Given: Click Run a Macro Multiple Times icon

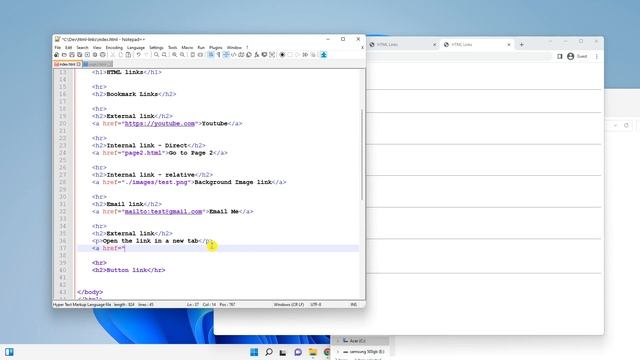Looking at the screenshot, I should [305, 55].
